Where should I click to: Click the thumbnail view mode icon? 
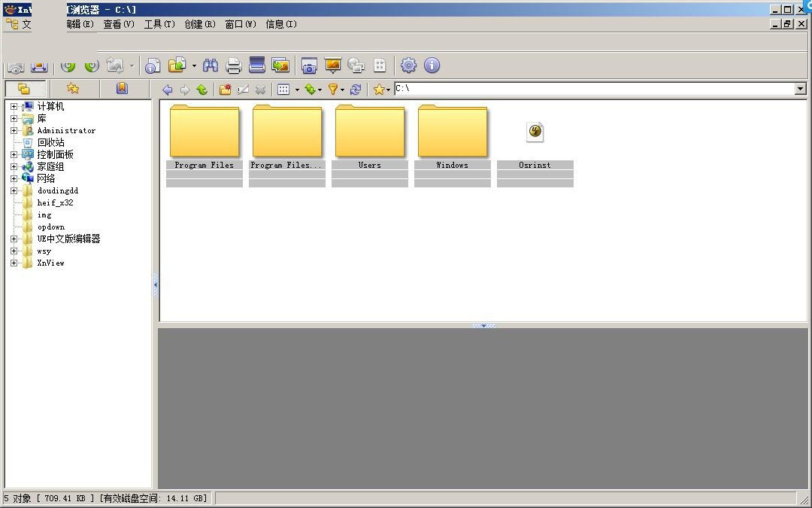coord(283,90)
